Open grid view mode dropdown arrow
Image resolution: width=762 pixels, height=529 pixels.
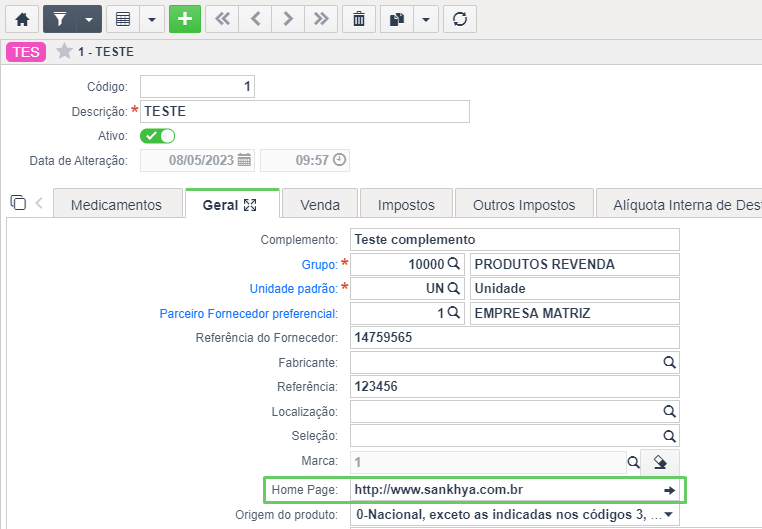pyautogui.click(x=152, y=19)
